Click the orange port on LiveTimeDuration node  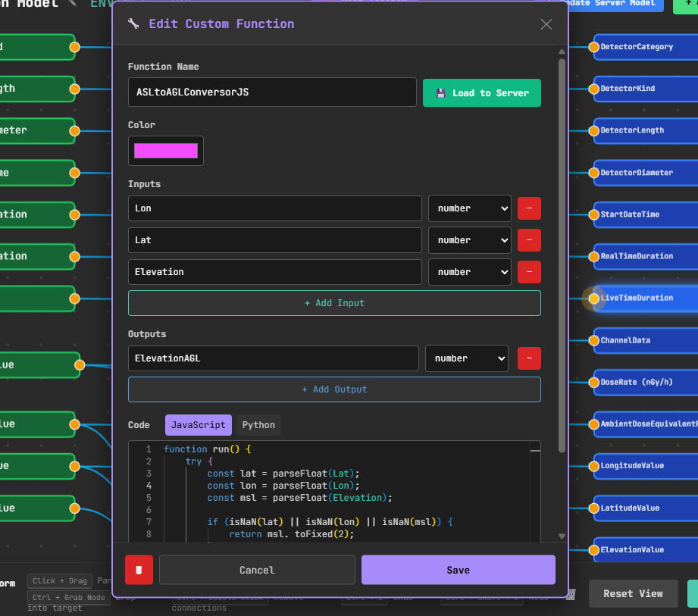click(x=594, y=299)
